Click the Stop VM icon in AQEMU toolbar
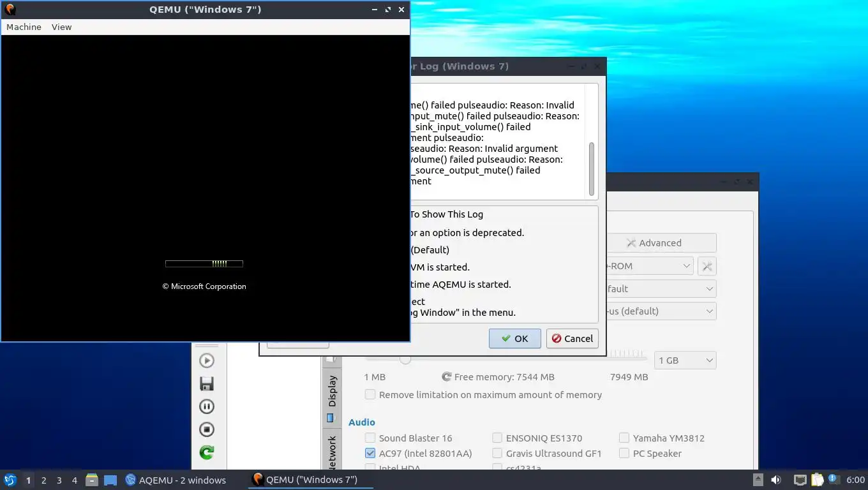 [207, 429]
